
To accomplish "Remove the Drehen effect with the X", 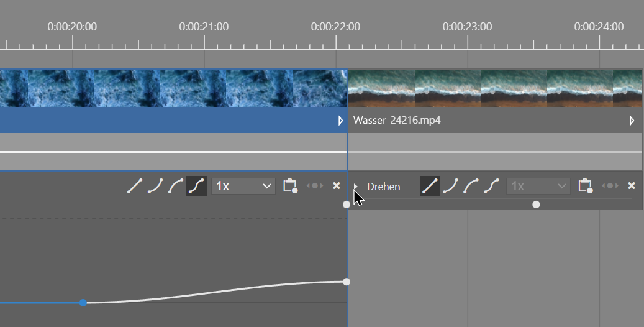I will tap(632, 186).
